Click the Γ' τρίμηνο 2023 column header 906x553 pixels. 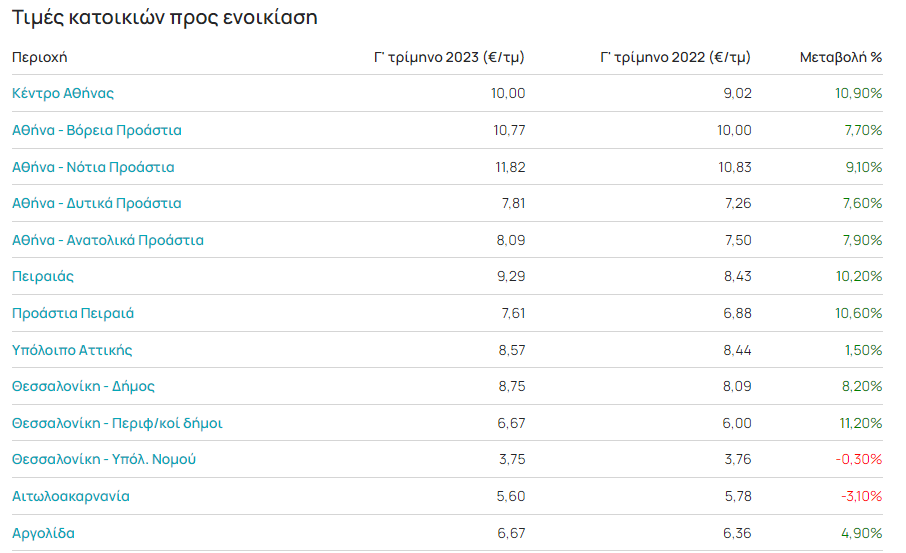pos(449,57)
